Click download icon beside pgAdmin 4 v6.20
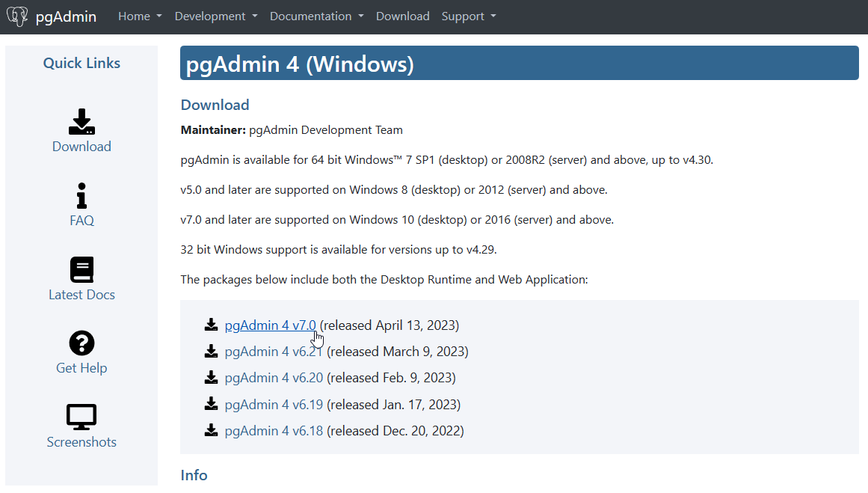Image resolution: width=868 pixels, height=493 pixels. click(212, 378)
